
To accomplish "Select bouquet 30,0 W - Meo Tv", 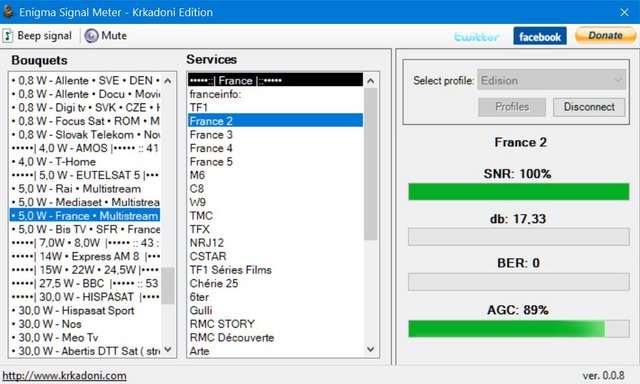I will click(x=85, y=337).
